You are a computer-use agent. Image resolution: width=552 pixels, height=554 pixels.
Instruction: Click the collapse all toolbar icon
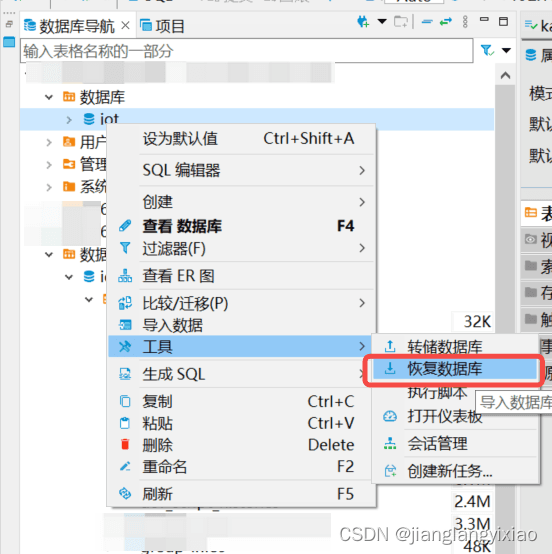[427, 22]
